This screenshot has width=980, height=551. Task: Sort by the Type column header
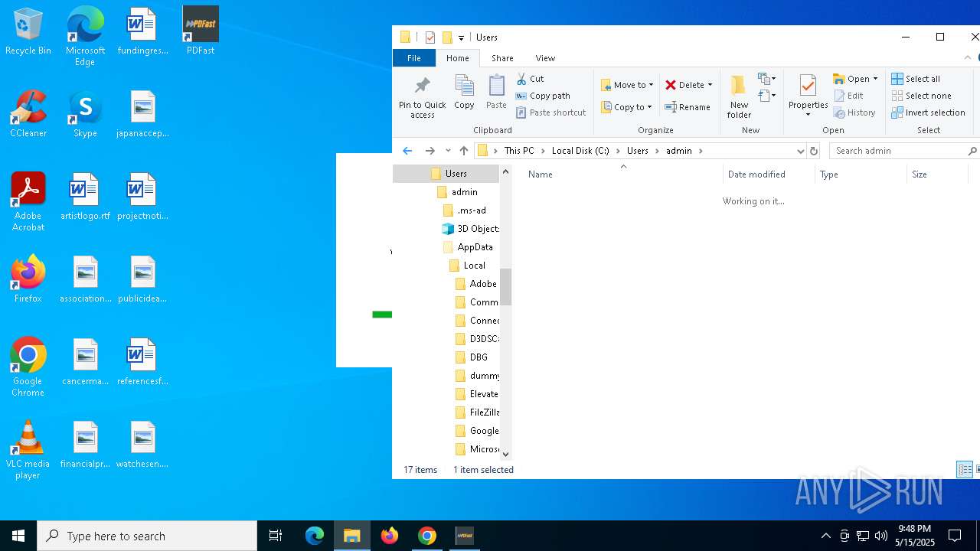[829, 174]
